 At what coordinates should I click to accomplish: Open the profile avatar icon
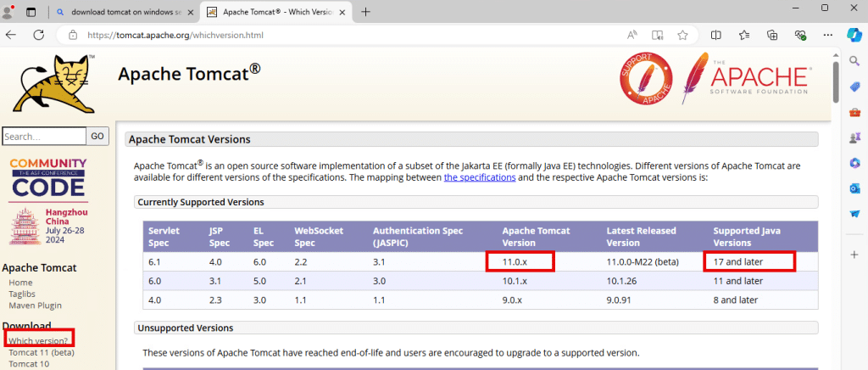point(8,12)
